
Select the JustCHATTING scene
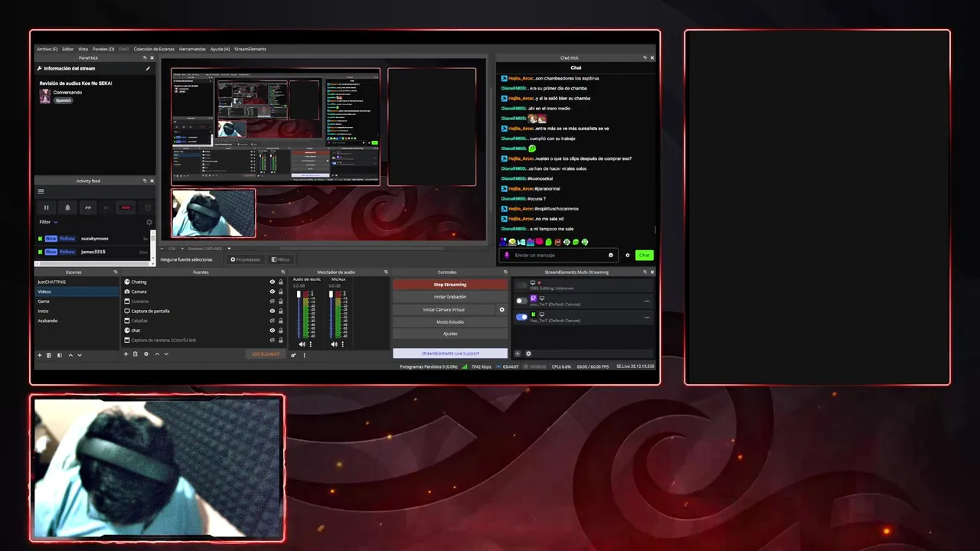(77, 282)
